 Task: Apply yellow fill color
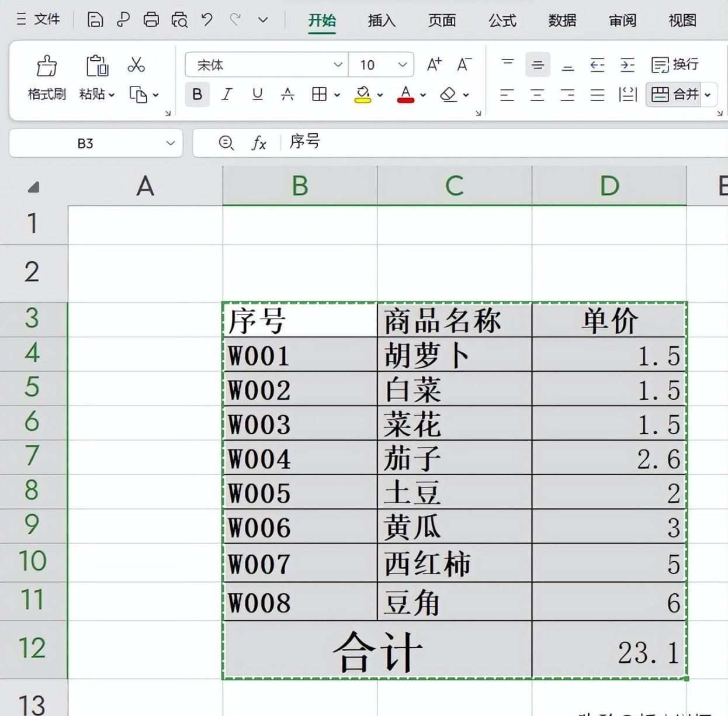click(x=363, y=94)
